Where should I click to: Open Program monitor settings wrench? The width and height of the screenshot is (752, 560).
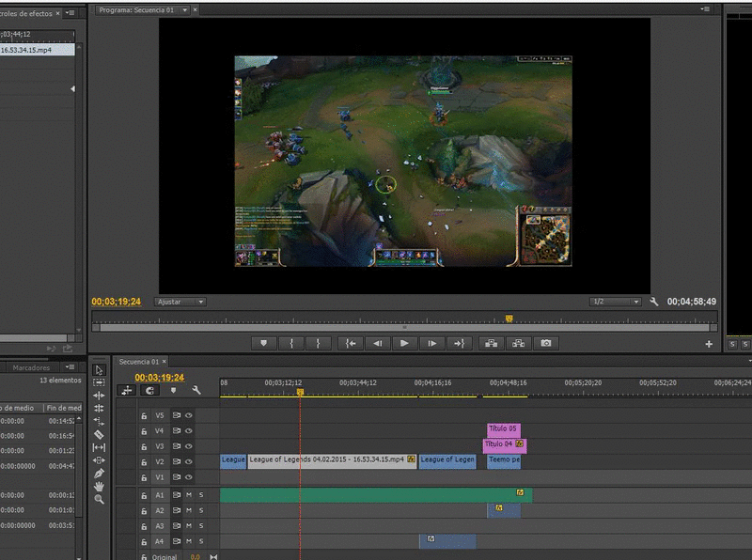click(x=653, y=302)
